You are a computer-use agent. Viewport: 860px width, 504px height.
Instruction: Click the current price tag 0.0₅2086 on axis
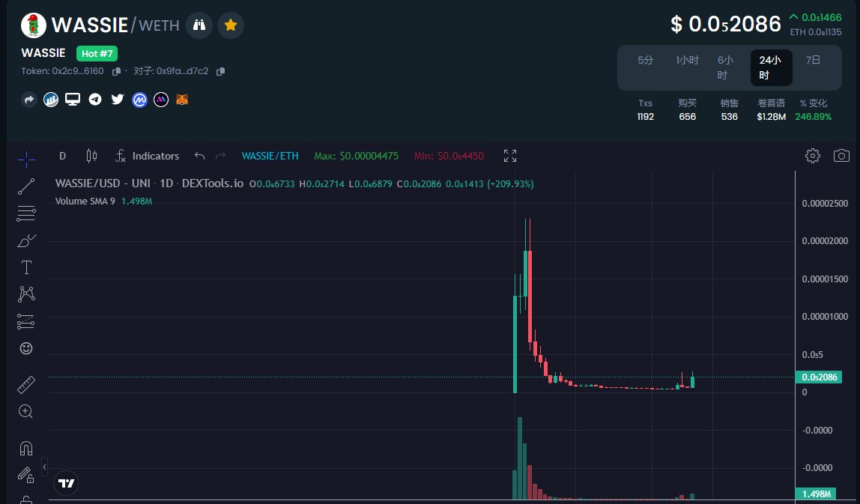819,377
